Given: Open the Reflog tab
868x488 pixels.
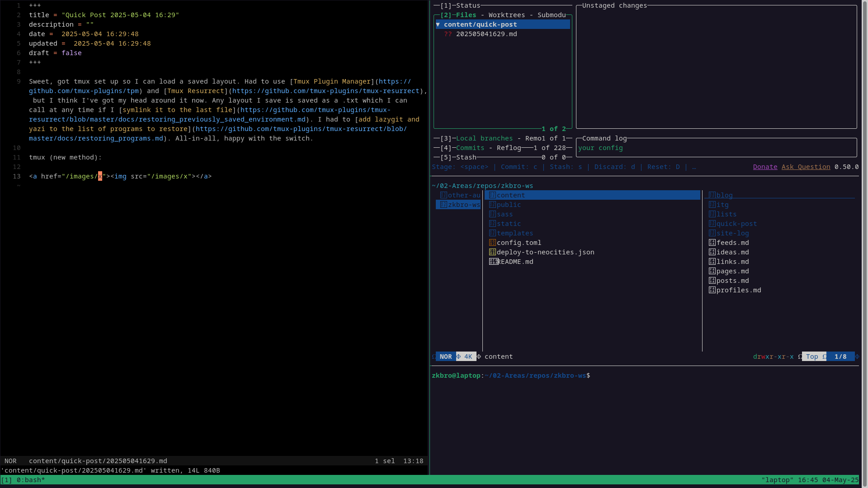Looking at the screenshot, I should click(509, 148).
